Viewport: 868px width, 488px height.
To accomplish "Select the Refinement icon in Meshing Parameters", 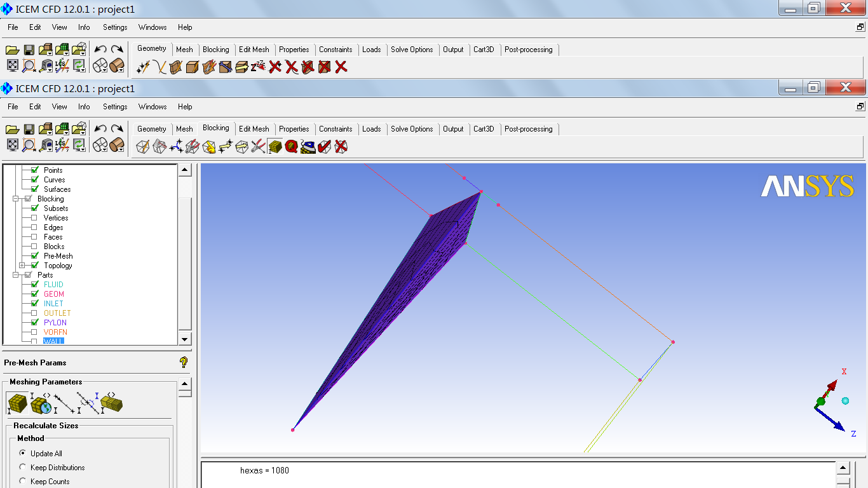I will point(111,403).
